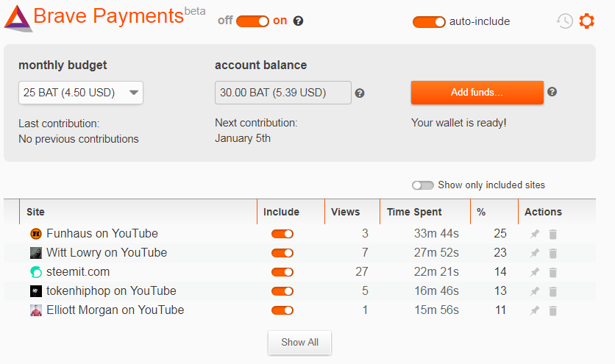The width and height of the screenshot is (615, 364).
Task: Click the account balance 30.00 BAT field
Action: tap(282, 93)
